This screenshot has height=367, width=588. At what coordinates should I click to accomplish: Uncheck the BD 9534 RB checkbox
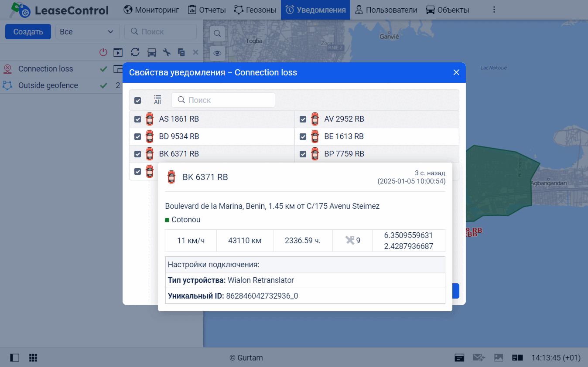138,136
